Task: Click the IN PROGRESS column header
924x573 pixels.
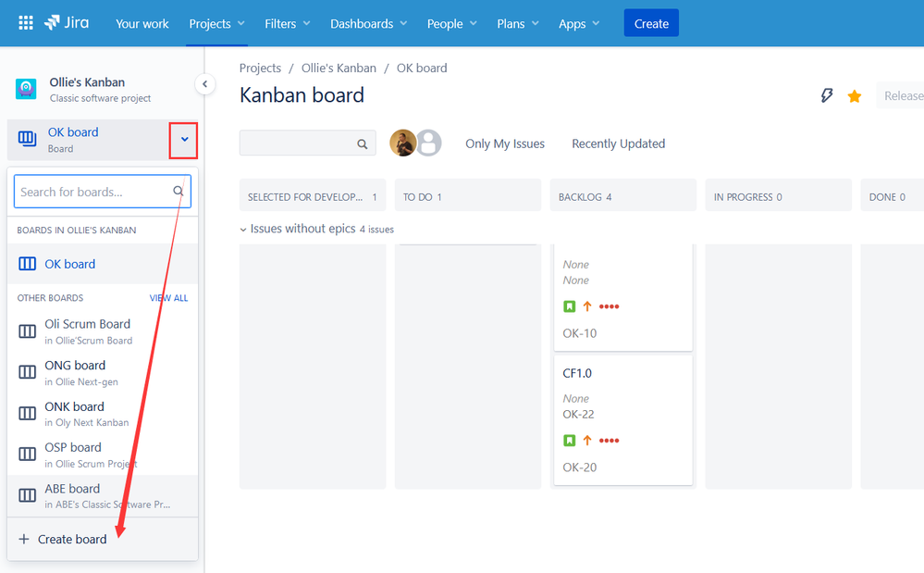Action: [779, 195]
